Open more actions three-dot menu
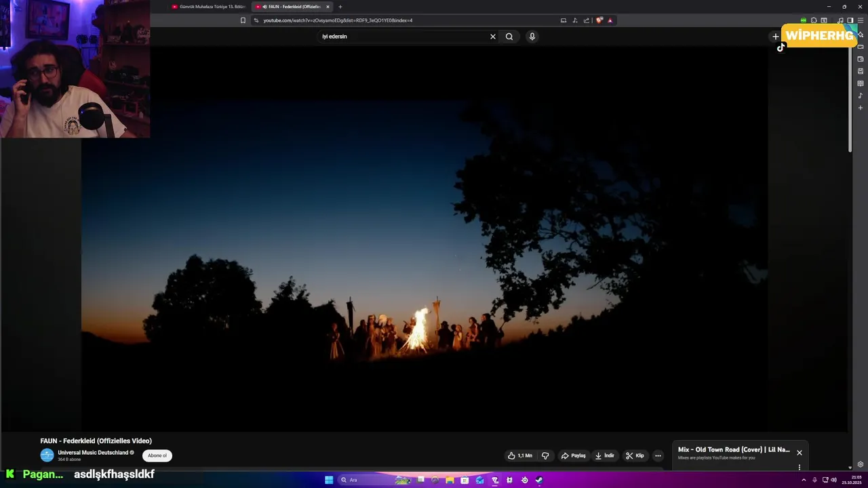The height and width of the screenshot is (488, 868). point(658,455)
